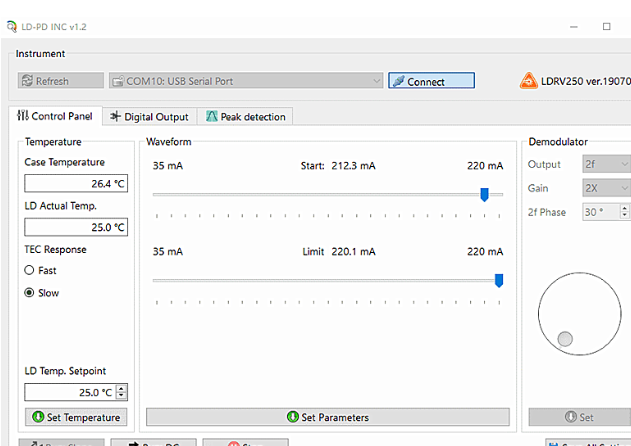Viewport: 631px width, 446px height.
Task: Maximize the LD-PD INC window
Action: pyautogui.click(x=606, y=27)
